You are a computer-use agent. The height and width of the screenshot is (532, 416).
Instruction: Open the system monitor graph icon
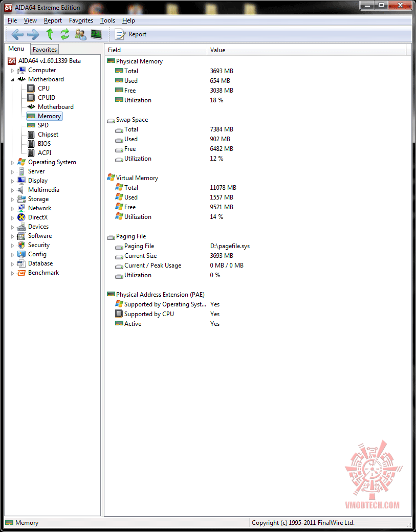(96, 34)
